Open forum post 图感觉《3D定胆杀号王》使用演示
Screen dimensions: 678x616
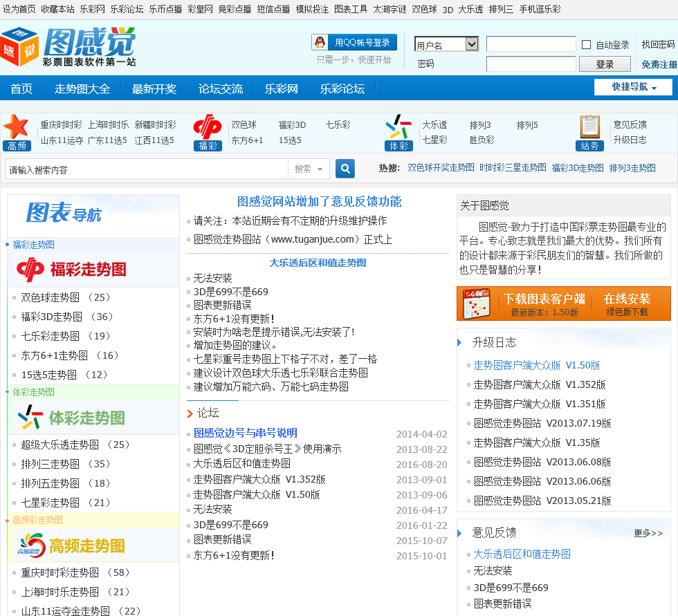click(x=267, y=449)
